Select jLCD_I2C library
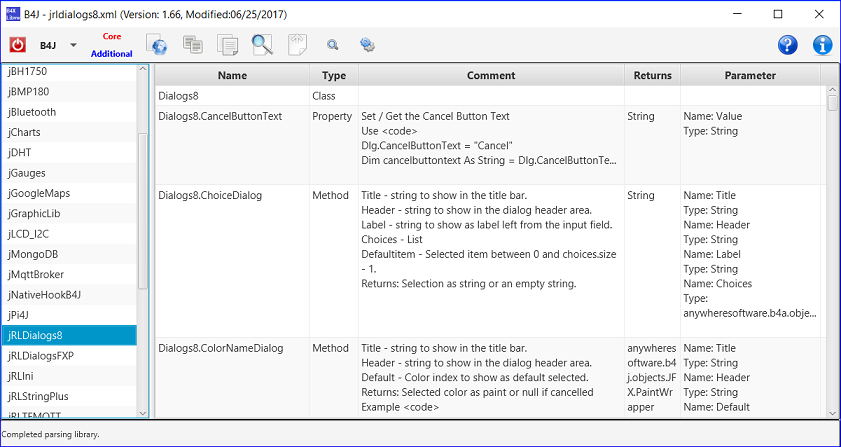The height and width of the screenshot is (447, 841). pos(69,234)
